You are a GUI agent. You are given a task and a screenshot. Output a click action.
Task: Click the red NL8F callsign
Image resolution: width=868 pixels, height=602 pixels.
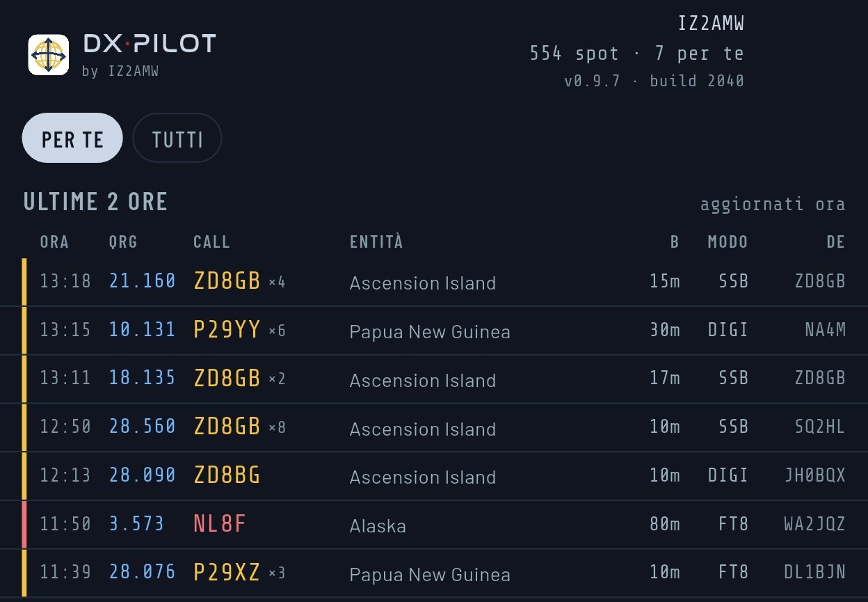pyautogui.click(x=220, y=524)
